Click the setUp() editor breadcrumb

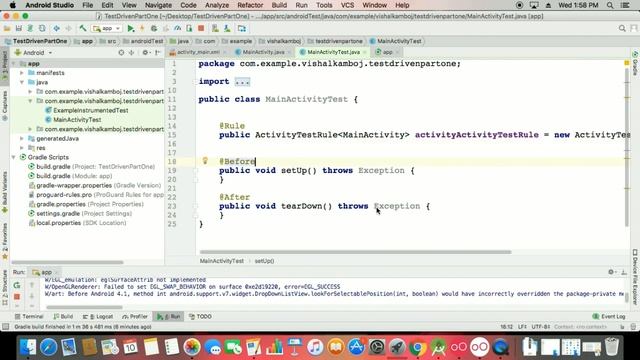click(x=264, y=261)
